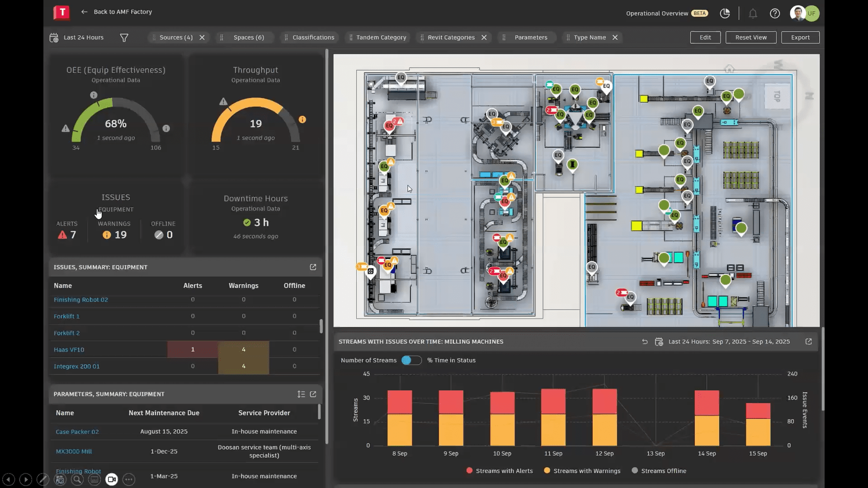Open the Type Name filter dropdown
The image size is (868, 488).
[x=590, y=38]
